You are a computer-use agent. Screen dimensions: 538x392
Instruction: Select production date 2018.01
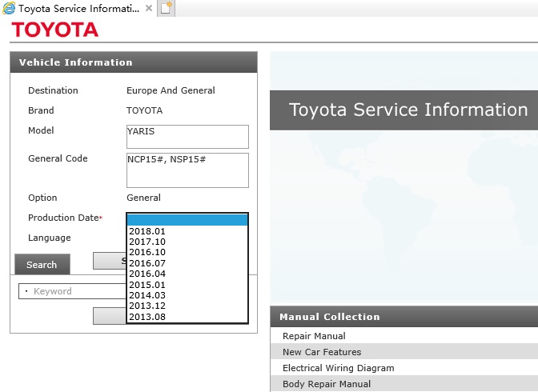coord(187,231)
